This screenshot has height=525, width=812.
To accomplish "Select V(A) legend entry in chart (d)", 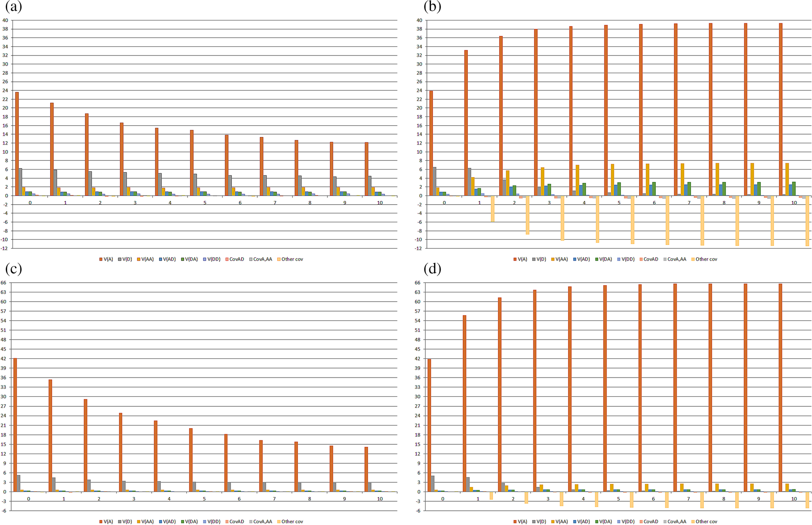I will (x=520, y=522).
